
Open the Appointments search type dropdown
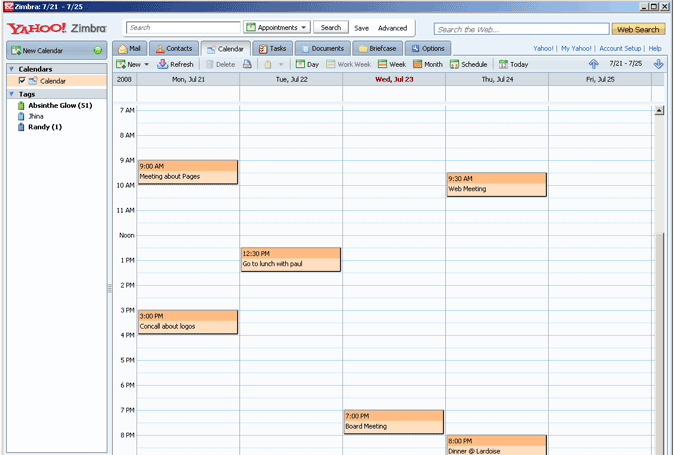(x=277, y=27)
